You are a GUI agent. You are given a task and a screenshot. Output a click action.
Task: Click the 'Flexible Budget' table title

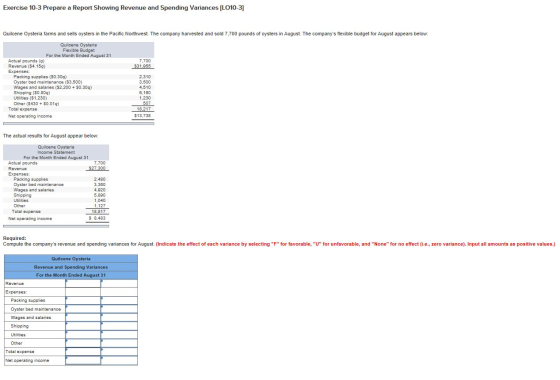coord(79,50)
